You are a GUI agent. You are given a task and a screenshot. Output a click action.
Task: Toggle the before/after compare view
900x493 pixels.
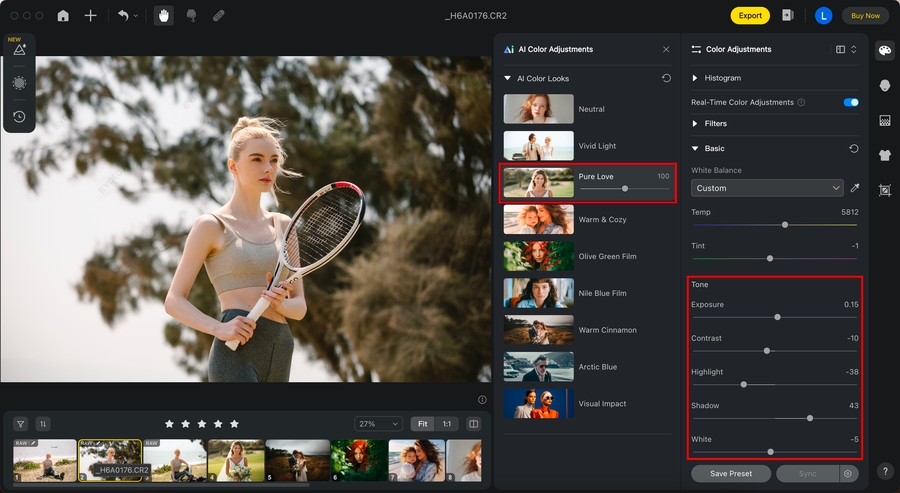point(473,424)
